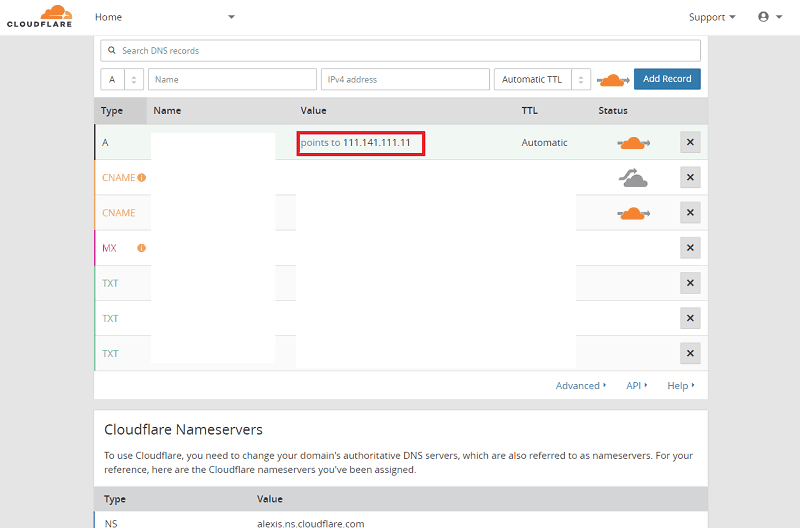
Task: Click the Name column header
Action: point(167,111)
